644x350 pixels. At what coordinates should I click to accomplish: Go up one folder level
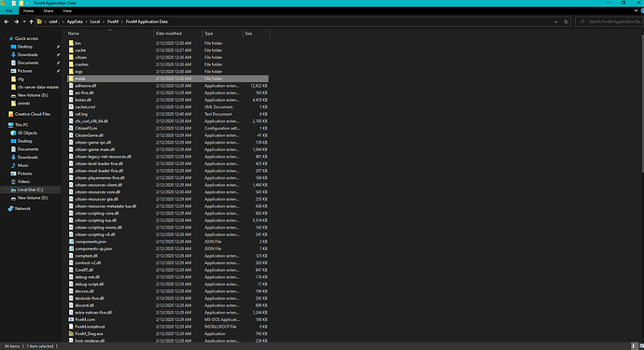(x=31, y=21)
